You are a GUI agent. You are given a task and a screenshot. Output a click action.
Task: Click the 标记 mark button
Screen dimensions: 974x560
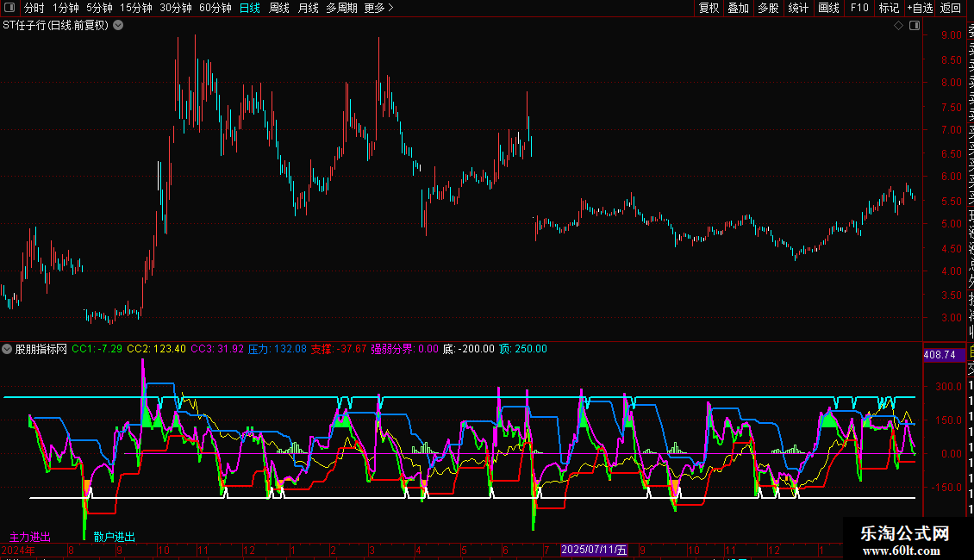pyautogui.click(x=889, y=8)
